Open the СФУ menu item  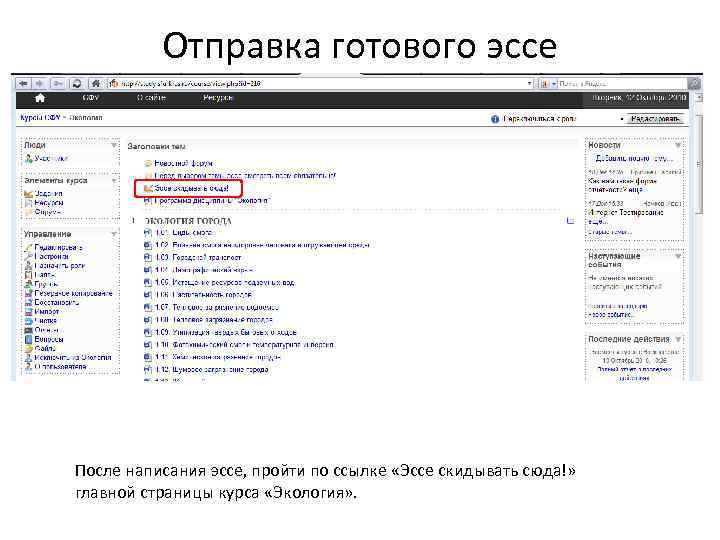point(91,98)
